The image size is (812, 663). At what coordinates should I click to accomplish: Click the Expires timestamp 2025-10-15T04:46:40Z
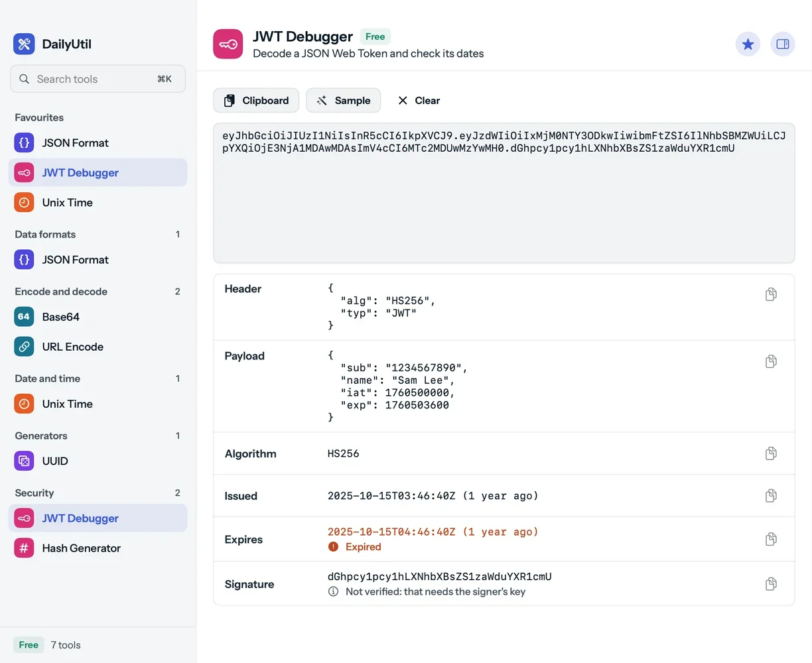[x=391, y=532]
